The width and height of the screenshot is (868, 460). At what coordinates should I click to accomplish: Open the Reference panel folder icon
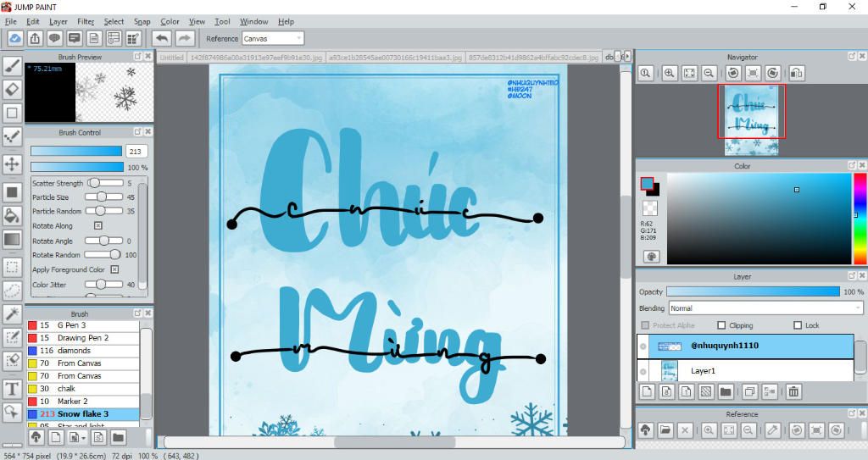pos(665,430)
